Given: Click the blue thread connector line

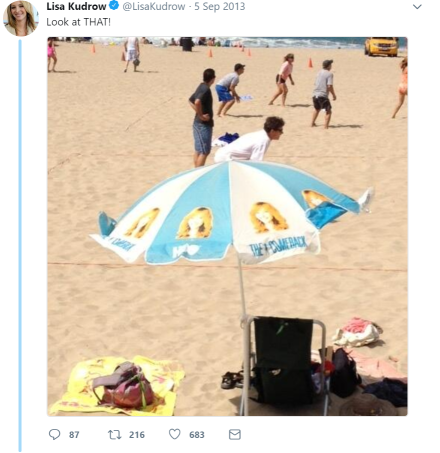Looking at the screenshot, I should pyautogui.click(x=20, y=246).
